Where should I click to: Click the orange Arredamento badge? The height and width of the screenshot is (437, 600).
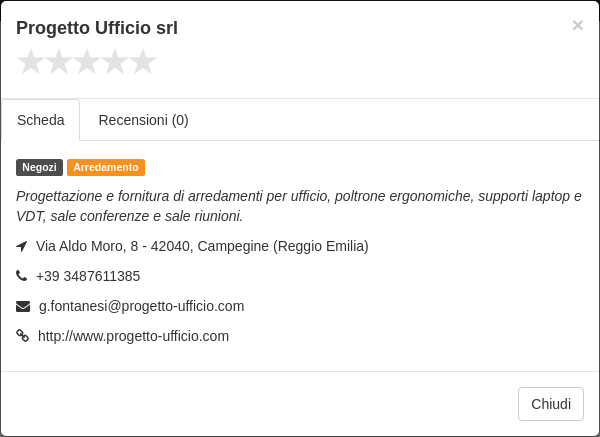pyautogui.click(x=106, y=168)
